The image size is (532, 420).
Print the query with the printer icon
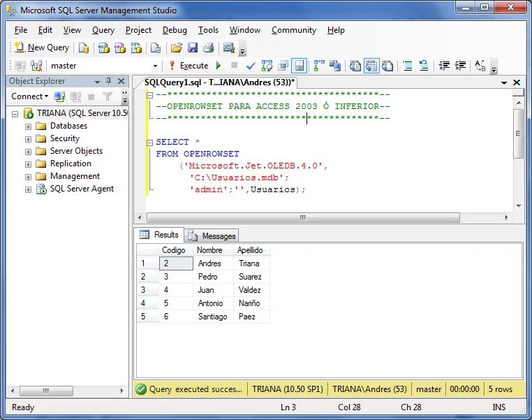[208, 48]
